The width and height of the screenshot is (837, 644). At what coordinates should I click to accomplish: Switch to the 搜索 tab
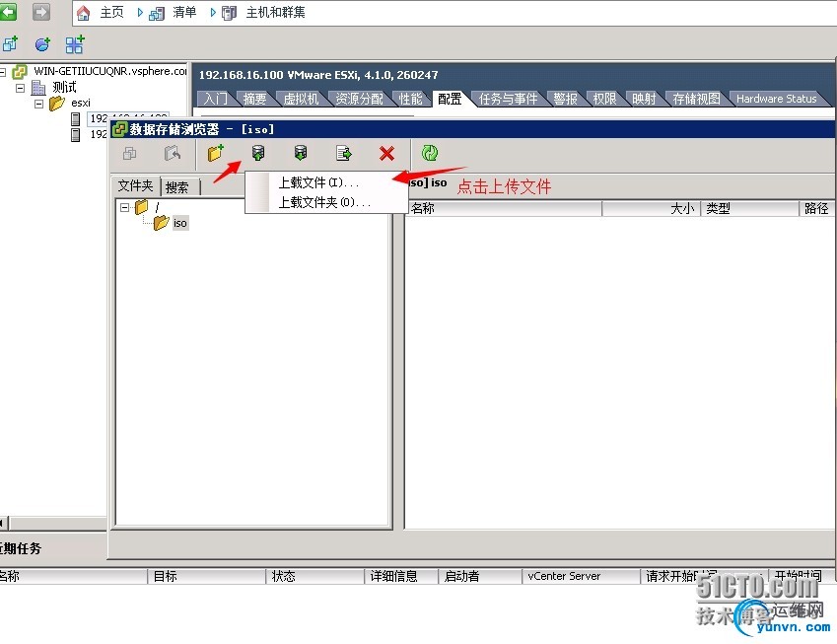point(176,186)
